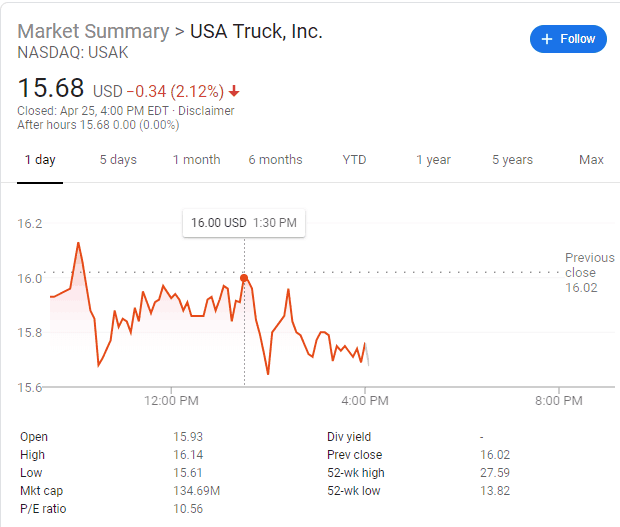Click the 16.00 USD 1:30 PM tooltip

point(244,223)
